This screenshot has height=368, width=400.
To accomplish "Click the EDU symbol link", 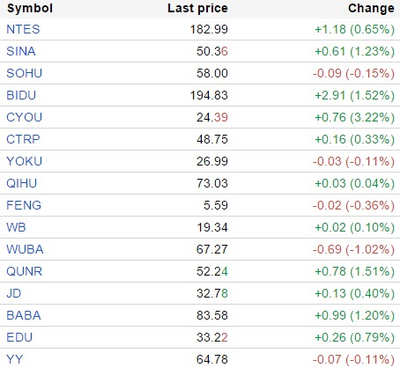I will point(19,337).
